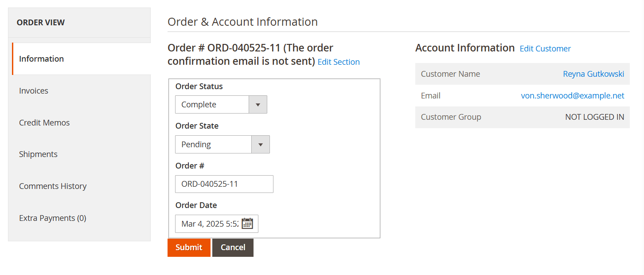Image resolution: width=644 pixels, height=275 pixels.
Task: Click inside the Order Date field
Action: click(x=209, y=224)
